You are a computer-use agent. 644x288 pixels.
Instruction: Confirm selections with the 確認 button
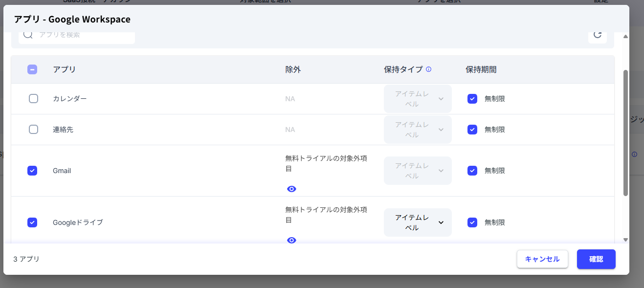596,259
